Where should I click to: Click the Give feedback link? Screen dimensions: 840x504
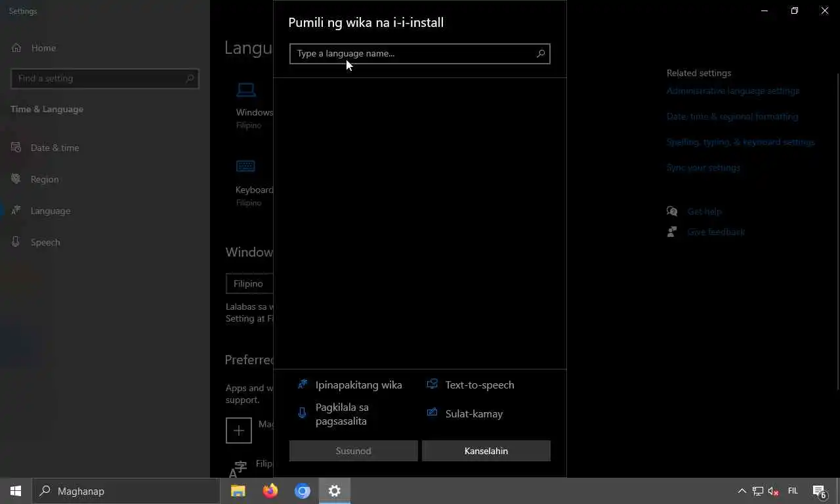pyautogui.click(x=716, y=232)
